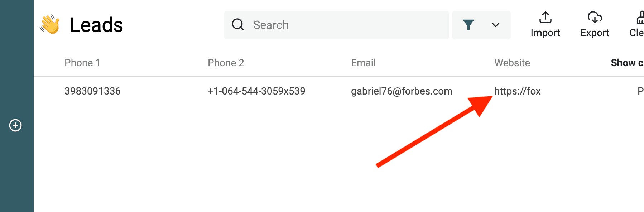Click the magnifying glass search icon
The height and width of the screenshot is (212, 644).
click(x=238, y=25)
